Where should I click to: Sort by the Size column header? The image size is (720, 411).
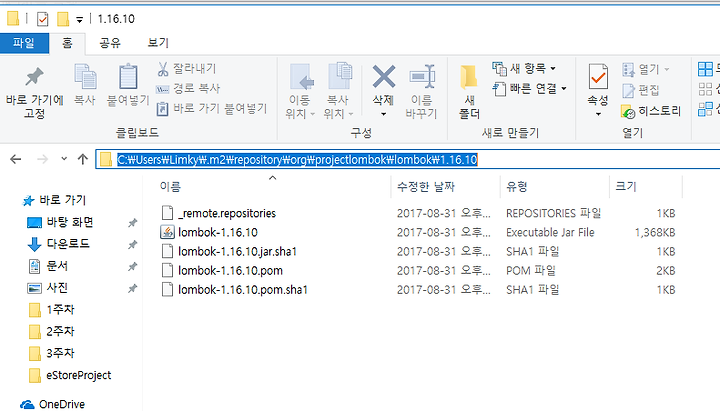(646, 186)
